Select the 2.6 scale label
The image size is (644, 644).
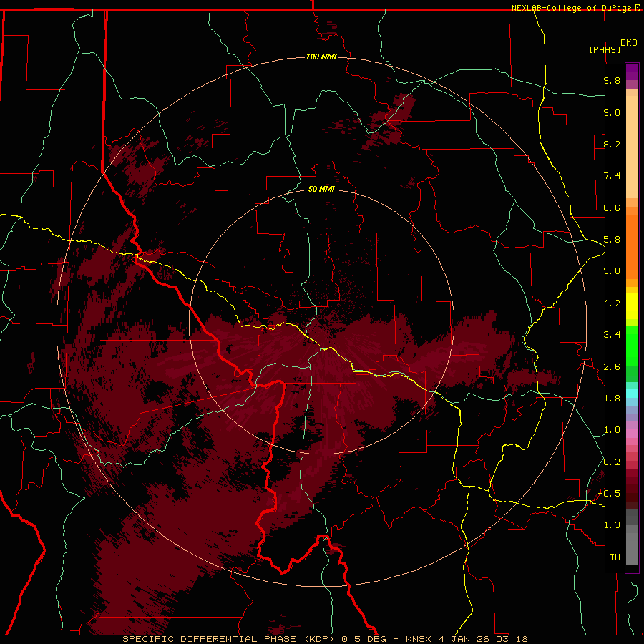coord(612,367)
